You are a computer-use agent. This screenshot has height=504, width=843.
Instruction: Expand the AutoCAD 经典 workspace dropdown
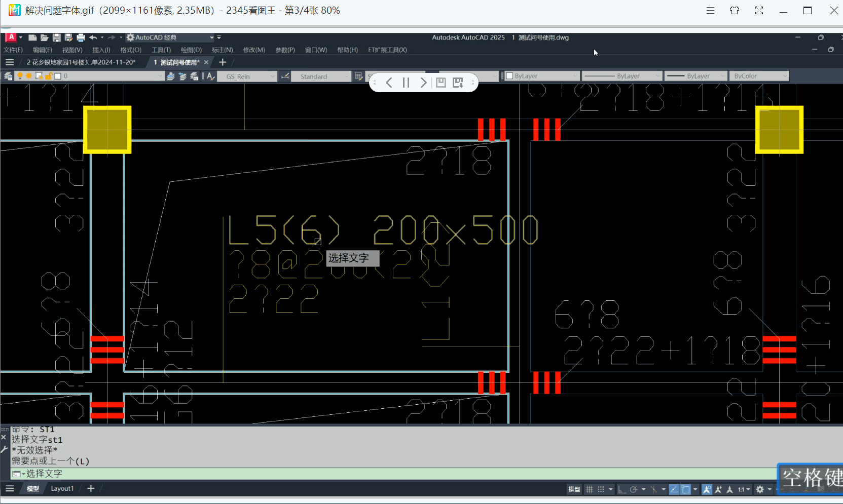212,37
